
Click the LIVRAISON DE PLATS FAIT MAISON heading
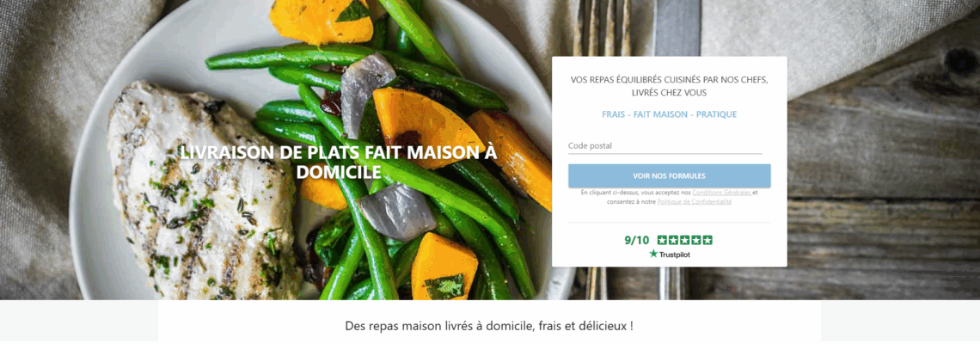point(339,162)
